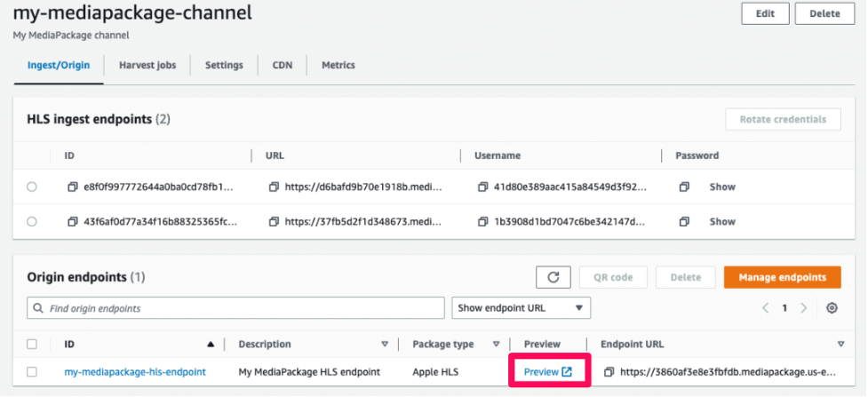Sort origin endpoints by Description
Image resolution: width=868 pixels, height=397 pixels.
385,344
